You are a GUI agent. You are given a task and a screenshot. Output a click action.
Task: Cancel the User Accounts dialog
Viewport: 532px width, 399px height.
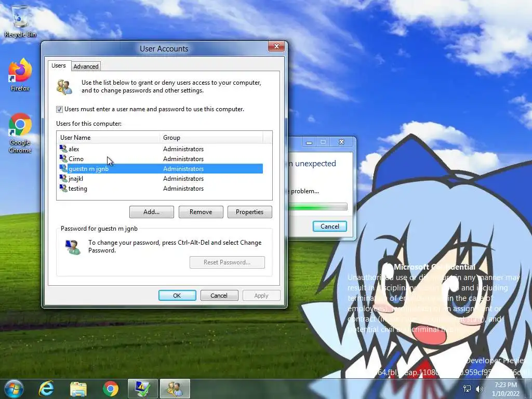click(x=219, y=296)
